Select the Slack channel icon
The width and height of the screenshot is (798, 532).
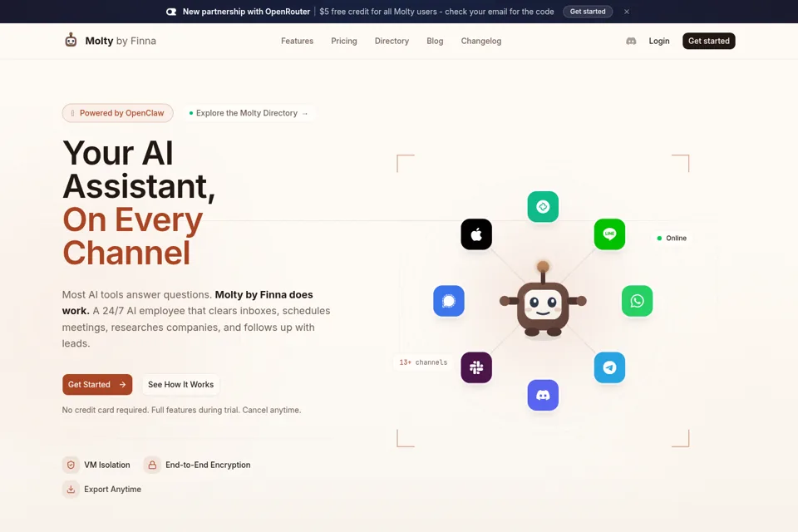click(x=476, y=367)
